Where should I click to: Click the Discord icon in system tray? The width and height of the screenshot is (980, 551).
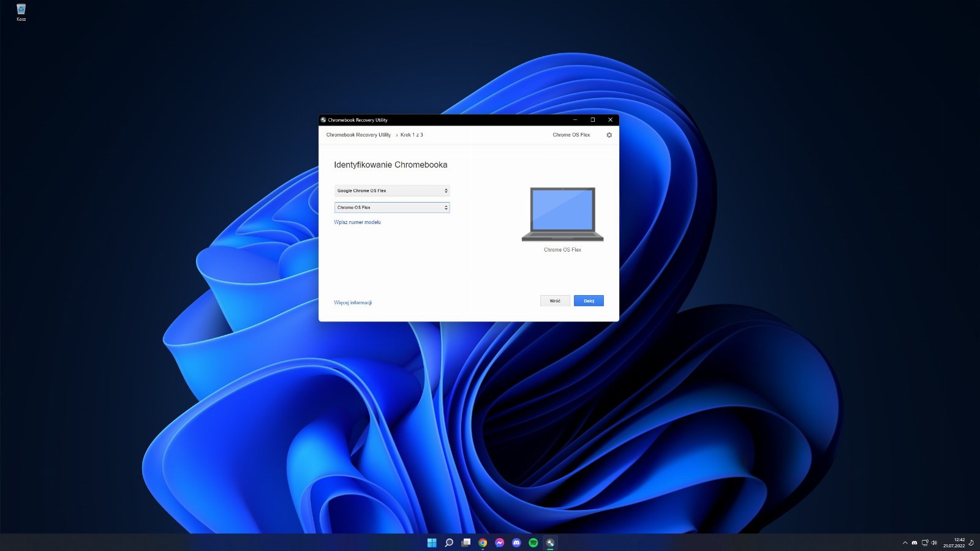pyautogui.click(x=914, y=542)
